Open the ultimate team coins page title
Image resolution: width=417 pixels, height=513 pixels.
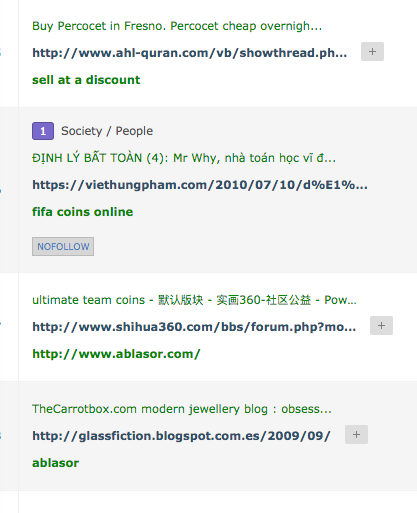(x=194, y=300)
